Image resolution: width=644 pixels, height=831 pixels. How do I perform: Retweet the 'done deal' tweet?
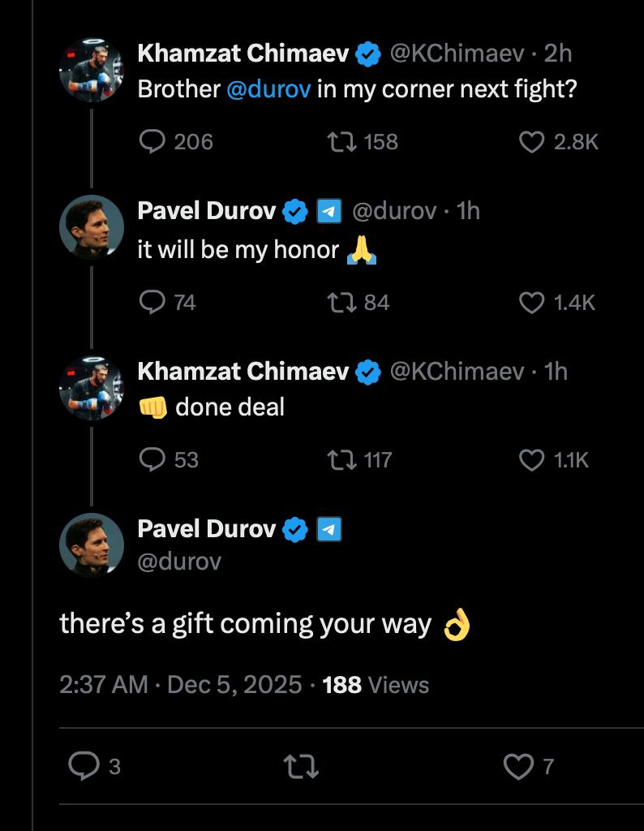(338, 460)
